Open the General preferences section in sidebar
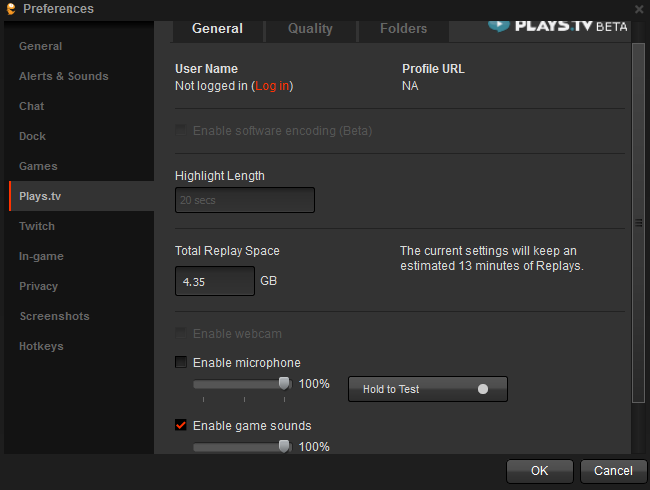 tap(41, 46)
